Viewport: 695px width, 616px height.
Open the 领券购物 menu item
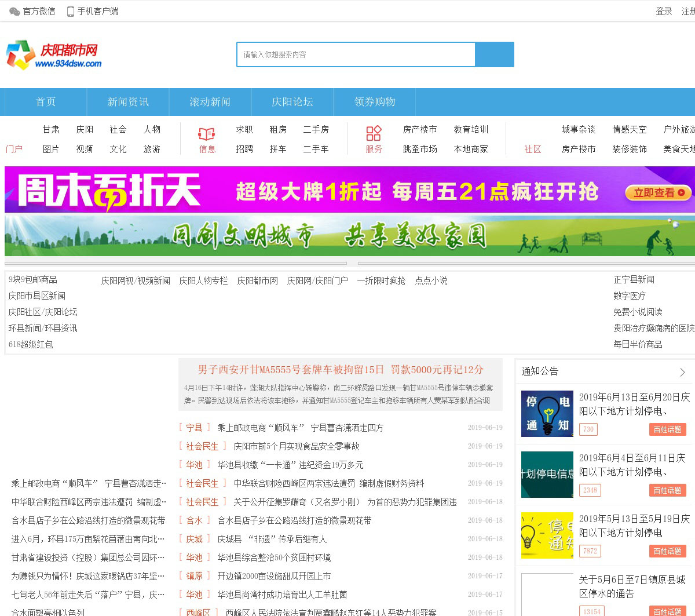click(x=375, y=102)
